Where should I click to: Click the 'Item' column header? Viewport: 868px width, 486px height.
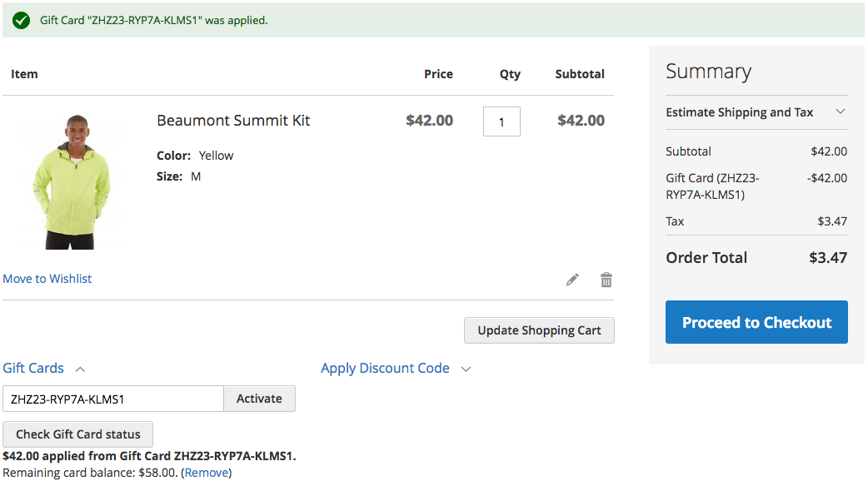[x=24, y=74]
